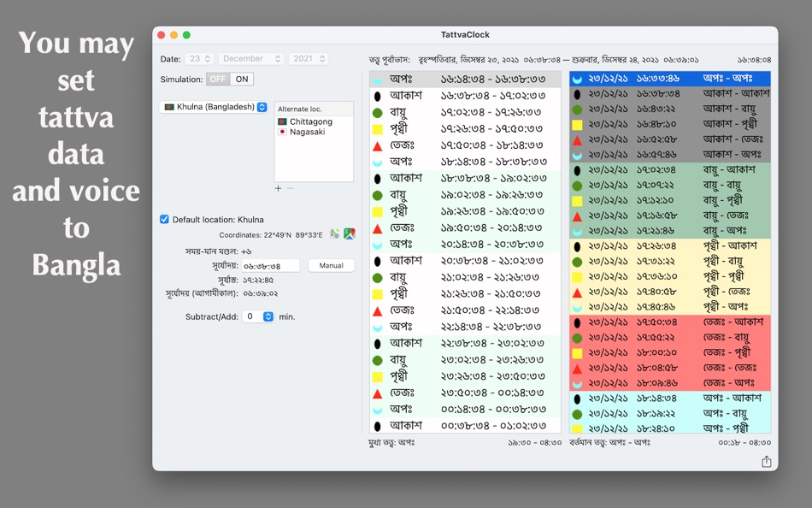Open the 2021 year stepper
Viewport: 812px width, 508px height.
[309, 58]
